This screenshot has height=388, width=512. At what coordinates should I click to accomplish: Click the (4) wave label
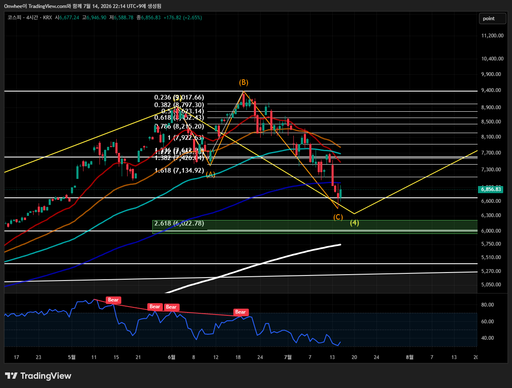[x=354, y=223]
